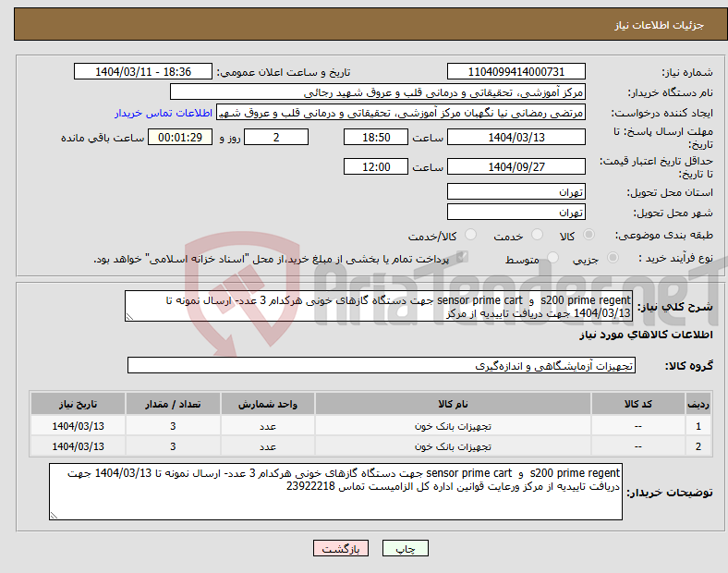728x573 pixels.
Task: Click row 1 need date 1404/03/13
Action: coord(78,426)
